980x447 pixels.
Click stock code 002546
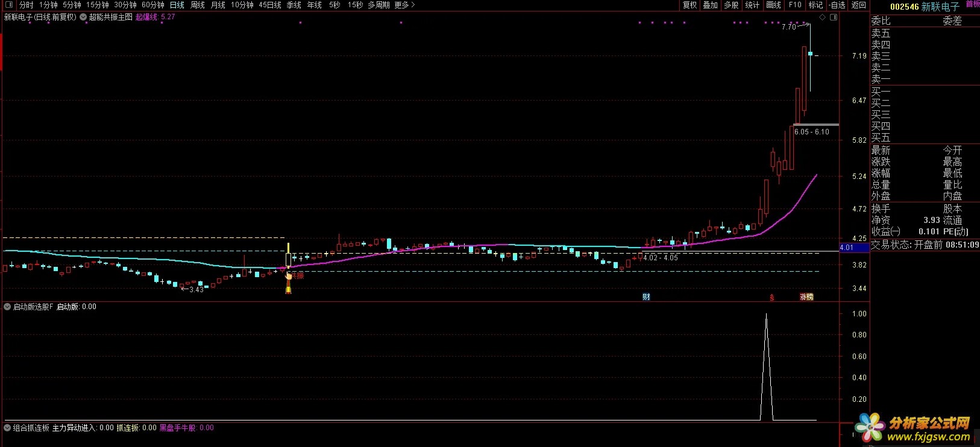tap(904, 7)
